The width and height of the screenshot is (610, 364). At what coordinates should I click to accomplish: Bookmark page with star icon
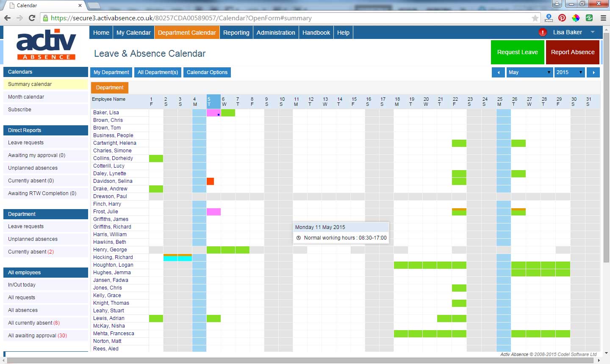point(535,18)
